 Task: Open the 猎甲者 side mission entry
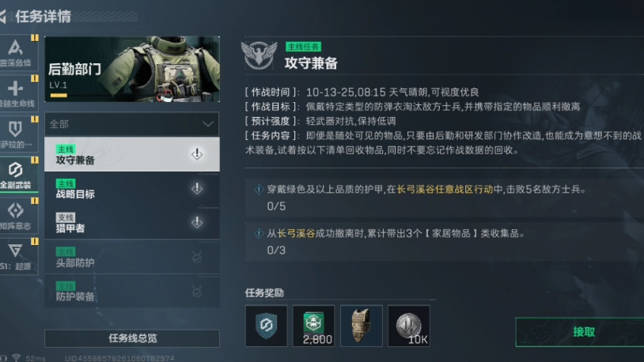point(132,223)
